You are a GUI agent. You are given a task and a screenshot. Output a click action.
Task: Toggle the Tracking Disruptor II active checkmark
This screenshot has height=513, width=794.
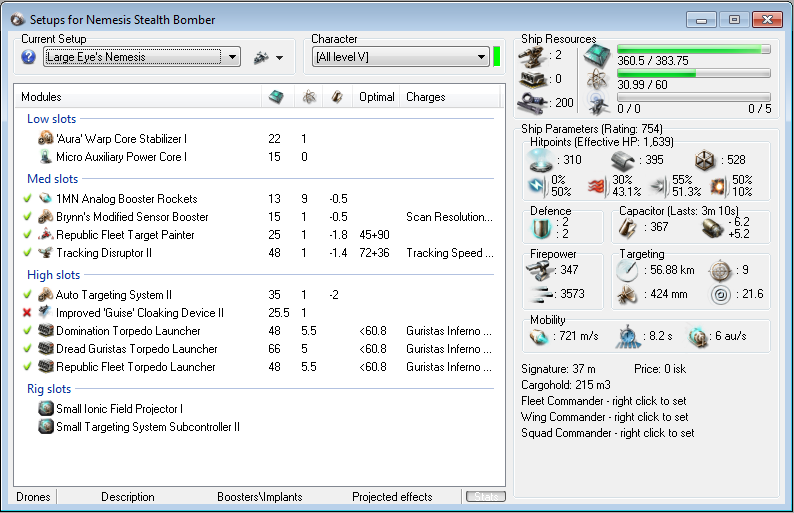pyautogui.click(x=27, y=252)
